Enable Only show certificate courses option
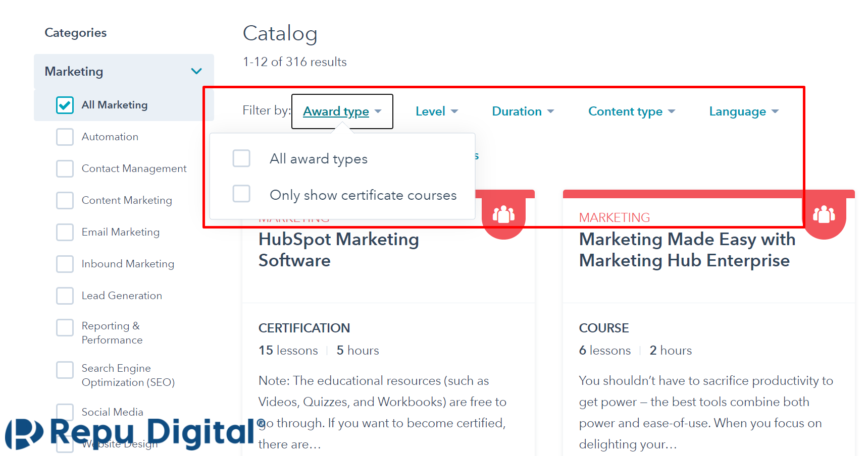This screenshot has height=456, width=868. [241, 193]
